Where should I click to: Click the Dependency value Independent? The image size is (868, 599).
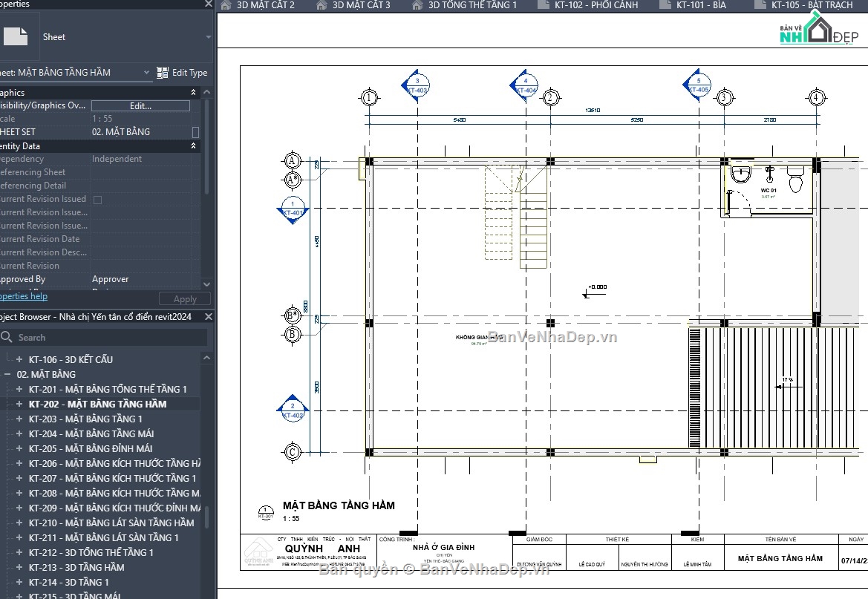pyautogui.click(x=117, y=159)
